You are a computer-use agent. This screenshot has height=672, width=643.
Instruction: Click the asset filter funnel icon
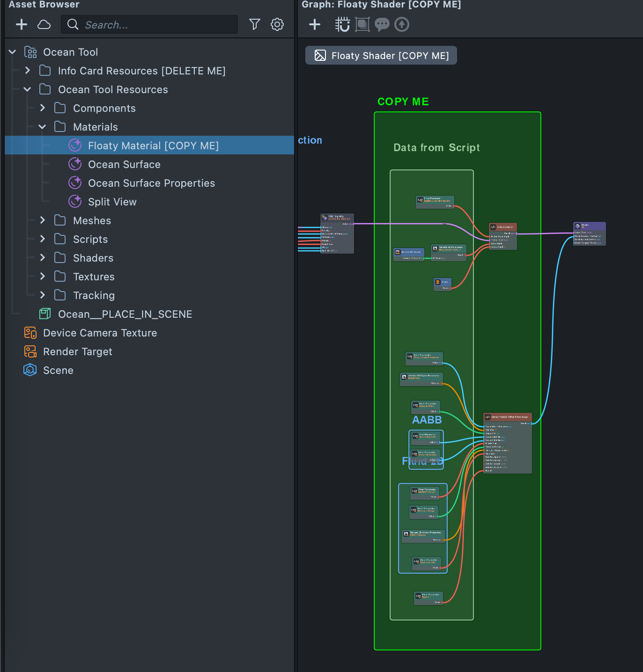(254, 24)
